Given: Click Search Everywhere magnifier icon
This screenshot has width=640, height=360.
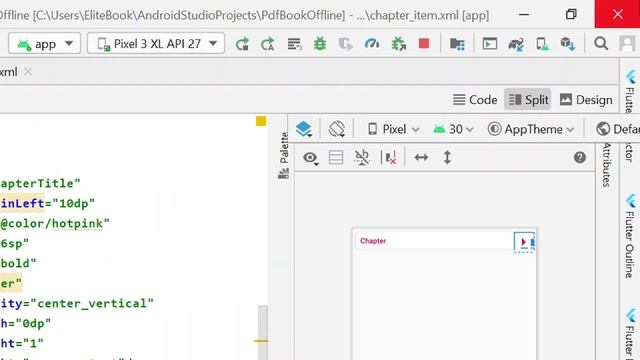Looking at the screenshot, I should click(x=601, y=43).
